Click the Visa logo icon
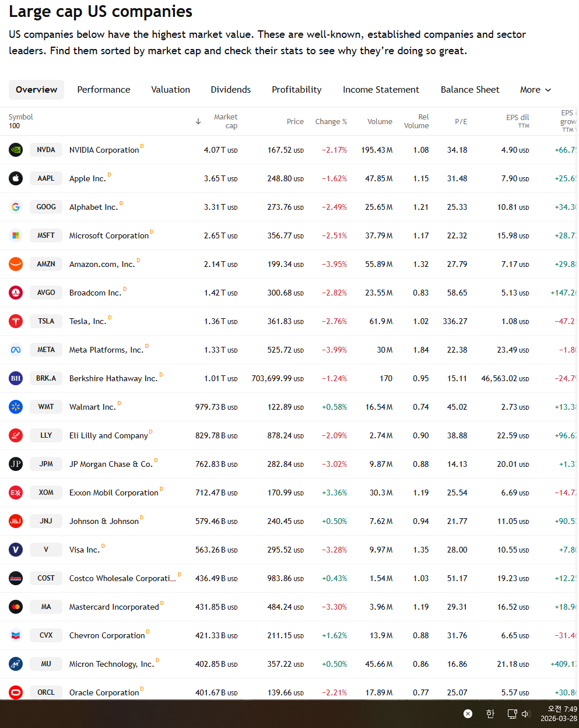Image resolution: width=579 pixels, height=728 pixels. (x=16, y=550)
